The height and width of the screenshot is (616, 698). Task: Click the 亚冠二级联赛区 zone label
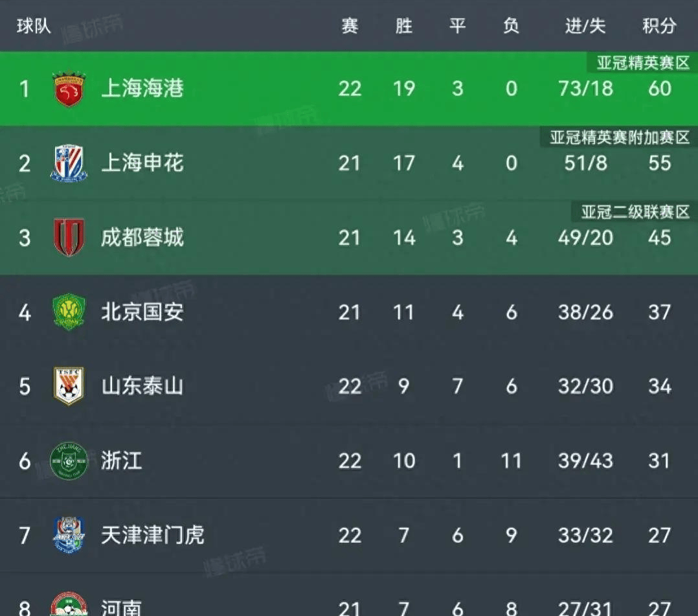click(635, 212)
